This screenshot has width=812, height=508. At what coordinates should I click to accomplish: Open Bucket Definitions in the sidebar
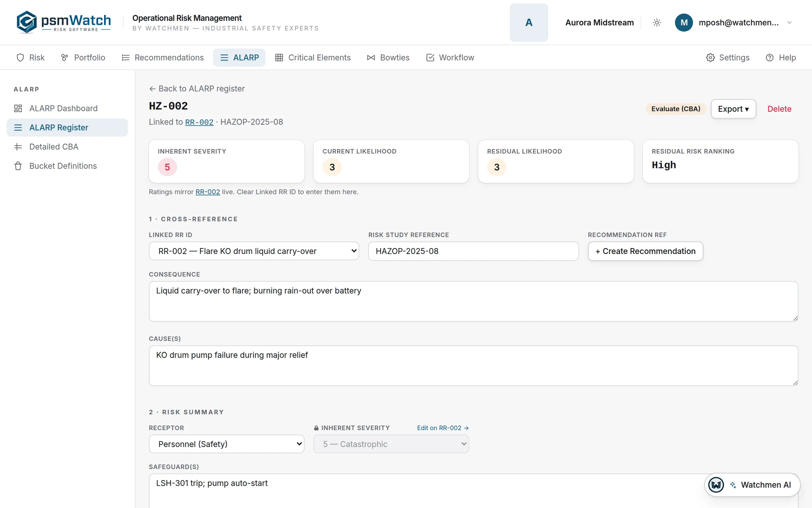[x=67, y=166]
